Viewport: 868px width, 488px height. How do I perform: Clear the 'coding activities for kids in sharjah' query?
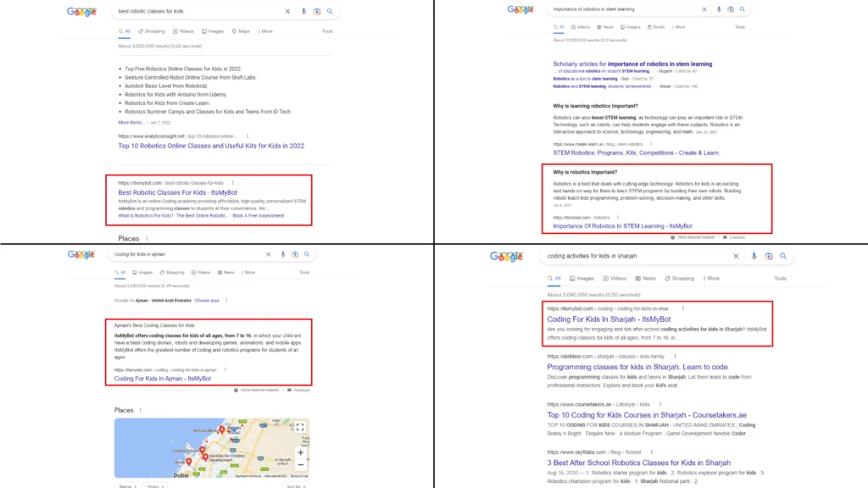737,256
